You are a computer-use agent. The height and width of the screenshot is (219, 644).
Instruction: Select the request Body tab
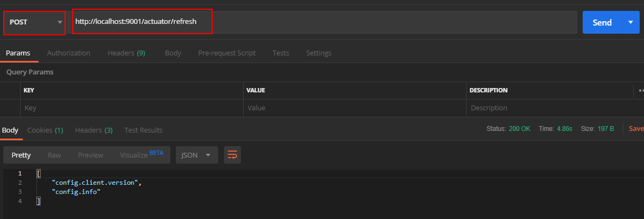tap(173, 53)
